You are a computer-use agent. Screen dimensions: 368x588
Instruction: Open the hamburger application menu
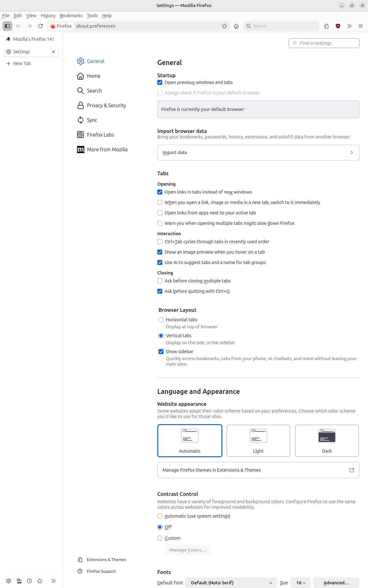tap(361, 26)
